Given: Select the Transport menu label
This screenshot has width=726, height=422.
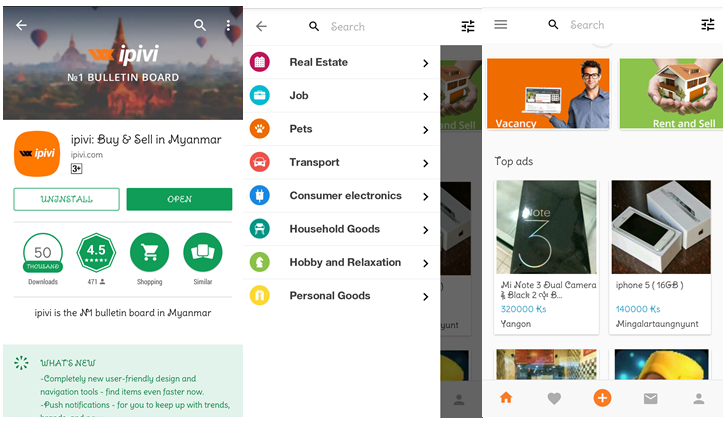Looking at the screenshot, I should coord(314,162).
